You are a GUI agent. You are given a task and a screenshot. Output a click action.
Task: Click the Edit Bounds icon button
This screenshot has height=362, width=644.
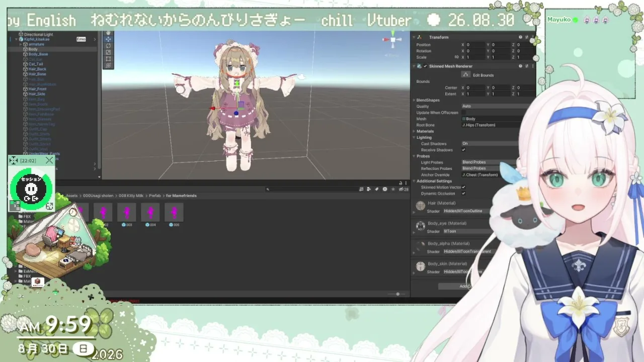coord(466,75)
